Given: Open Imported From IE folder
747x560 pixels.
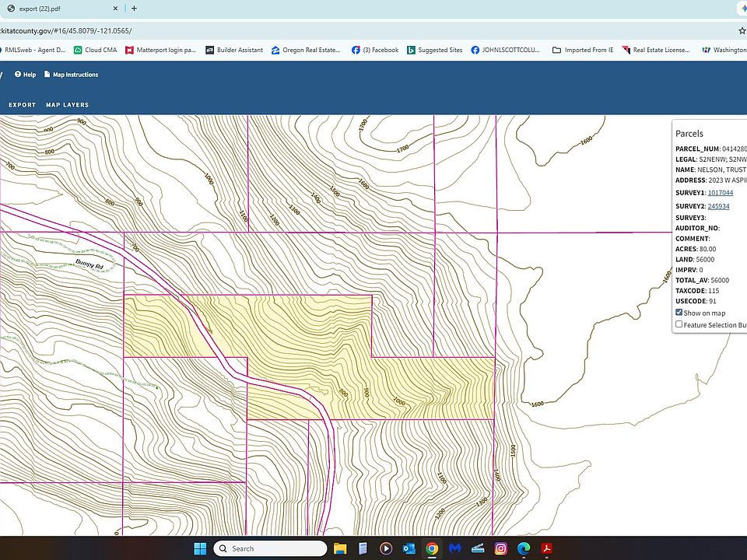Looking at the screenshot, I should pos(583,50).
